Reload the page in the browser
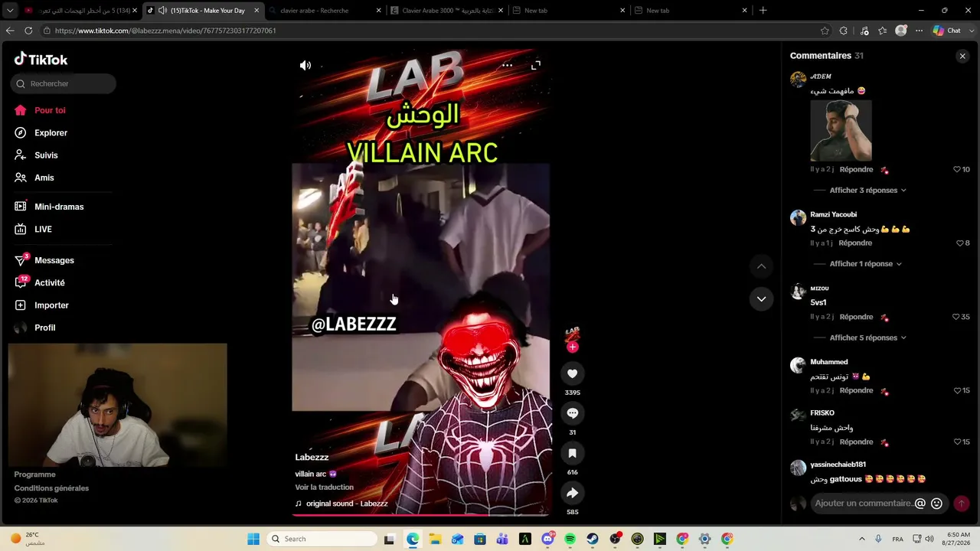This screenshot has width=980, height=551. 28,31
